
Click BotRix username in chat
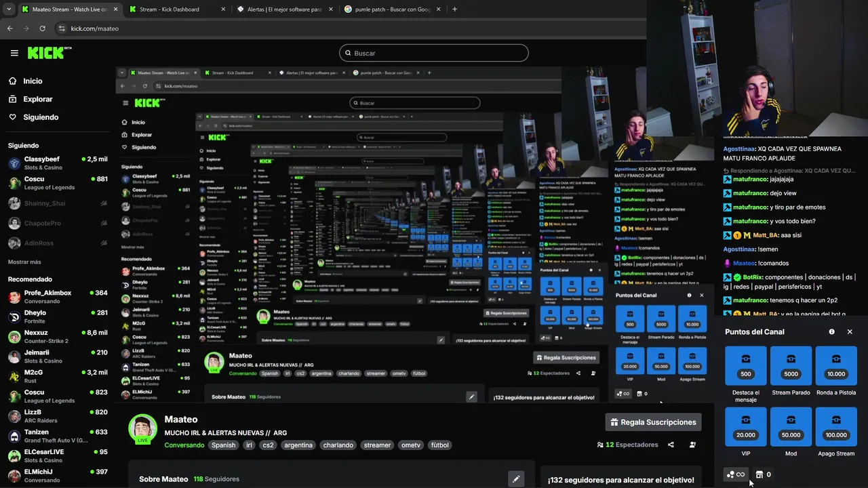click(752, 277)
